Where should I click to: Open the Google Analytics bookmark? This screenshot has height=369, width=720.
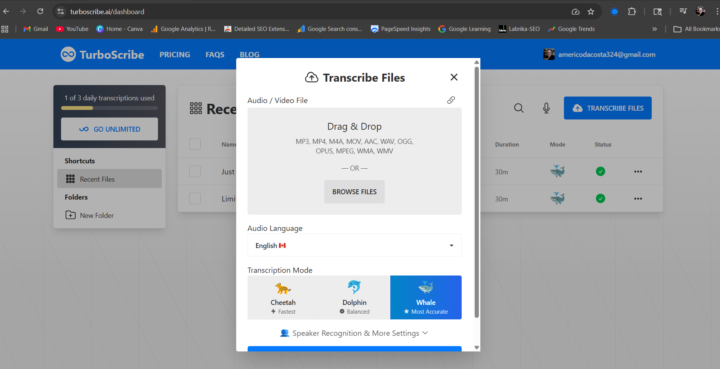click(183, 28)
